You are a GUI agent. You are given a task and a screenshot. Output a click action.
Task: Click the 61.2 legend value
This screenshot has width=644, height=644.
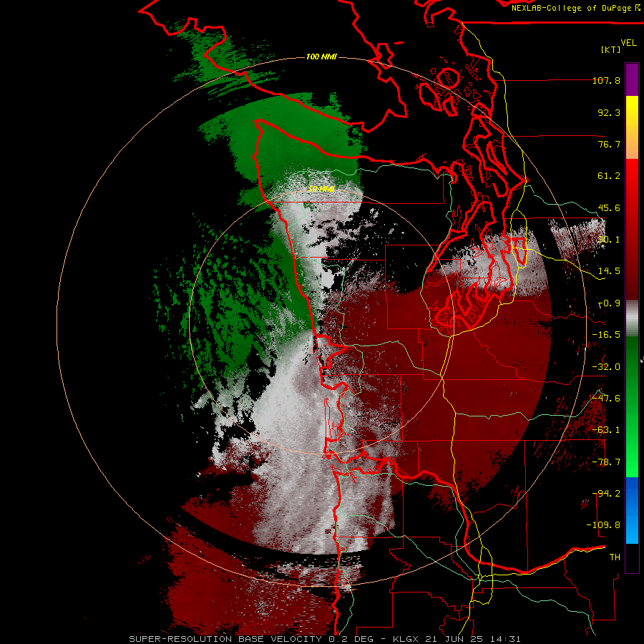pyautogui.click(x=609, y=176)
